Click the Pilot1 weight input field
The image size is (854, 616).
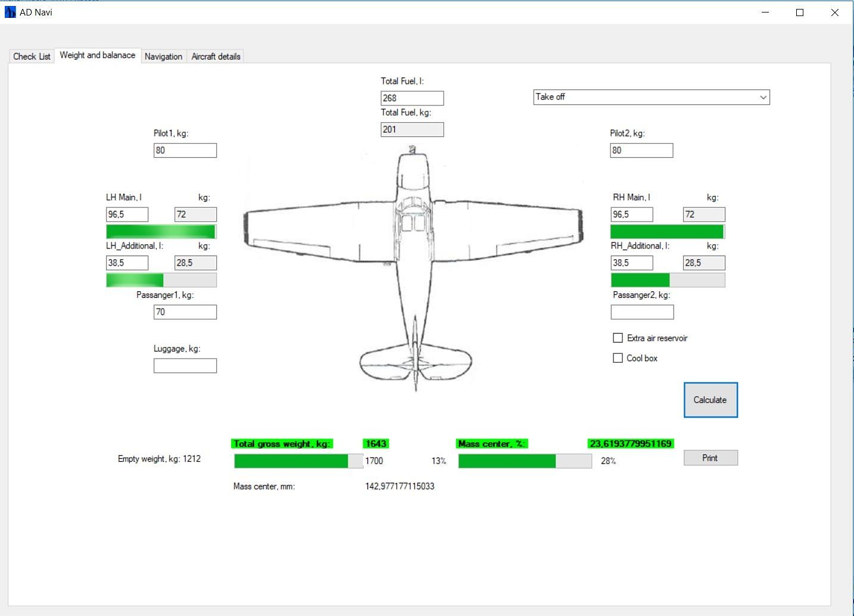[x=185, y=151]
